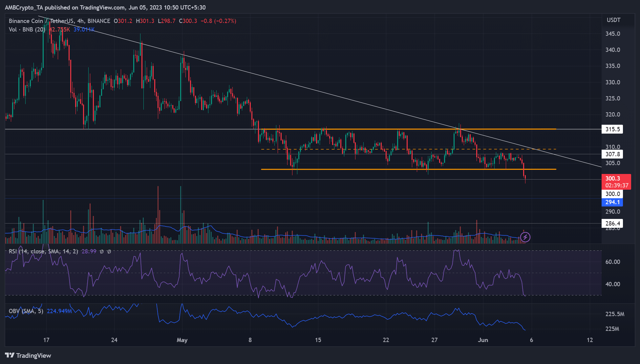Click the TradingView logo at the bottom
Image resolution: width=640 pixels, height=364 pixels.
28,355
